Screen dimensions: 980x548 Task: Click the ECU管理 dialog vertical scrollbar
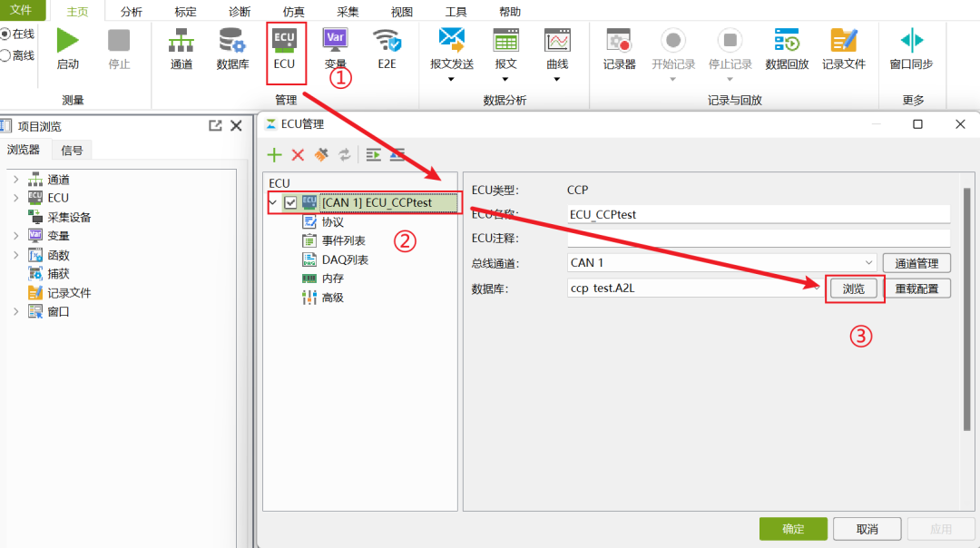(967, 309)
